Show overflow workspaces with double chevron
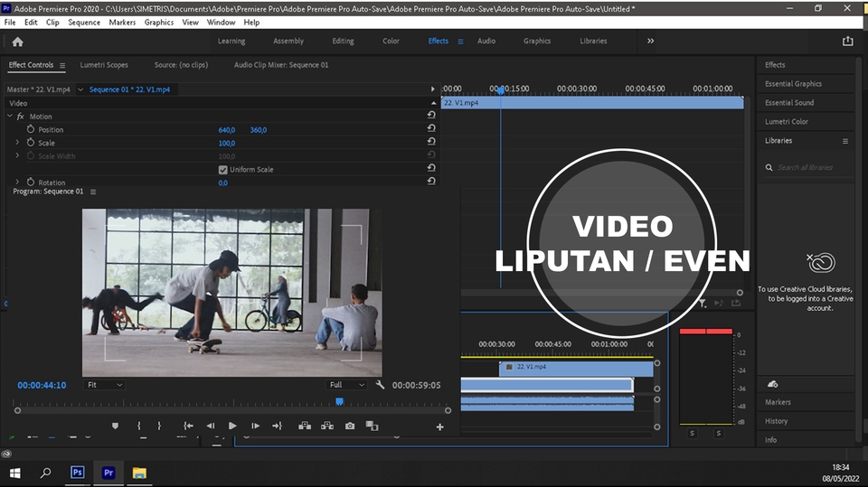 (650, 41)
